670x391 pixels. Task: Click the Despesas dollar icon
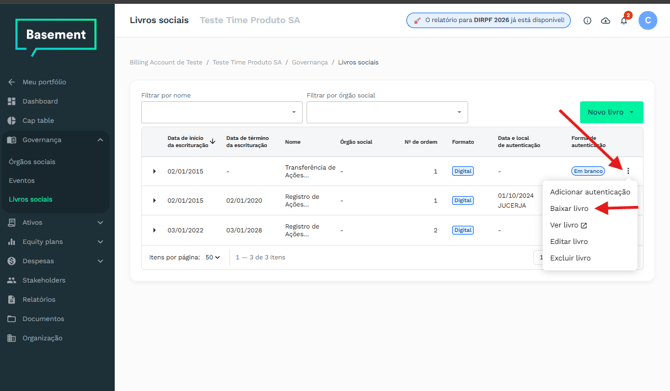tap(12, 261)
